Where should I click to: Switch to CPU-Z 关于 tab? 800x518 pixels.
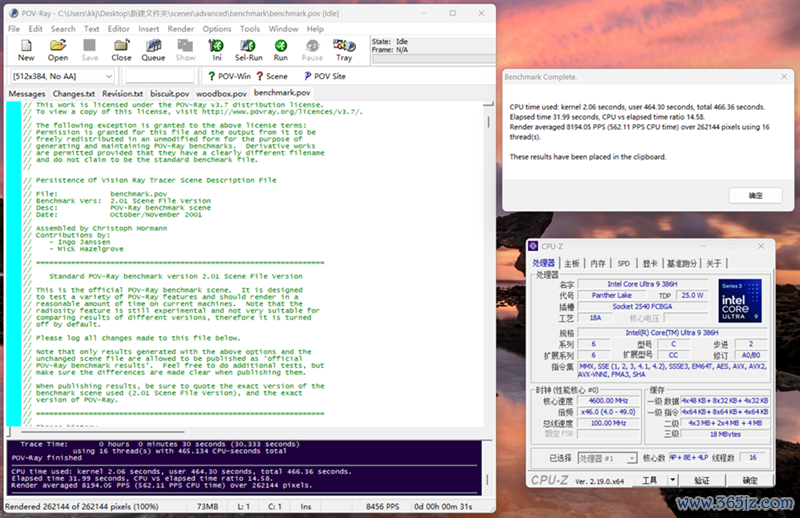pyautogui.click(x=713, y=263)
